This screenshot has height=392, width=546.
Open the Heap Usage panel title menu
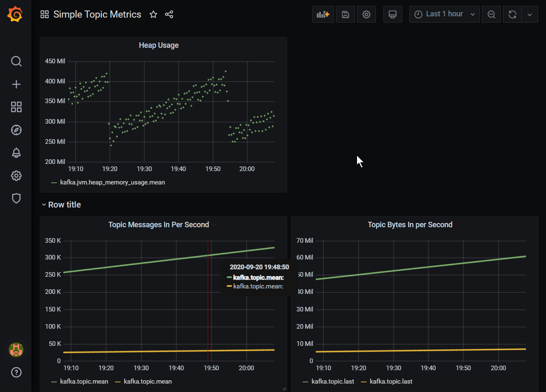(159, 45)
